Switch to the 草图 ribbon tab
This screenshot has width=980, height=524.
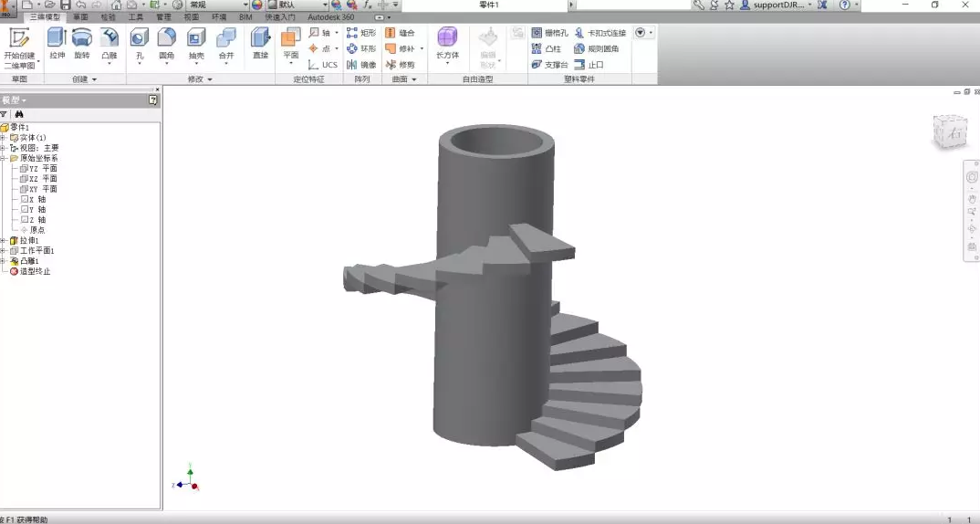80,17
